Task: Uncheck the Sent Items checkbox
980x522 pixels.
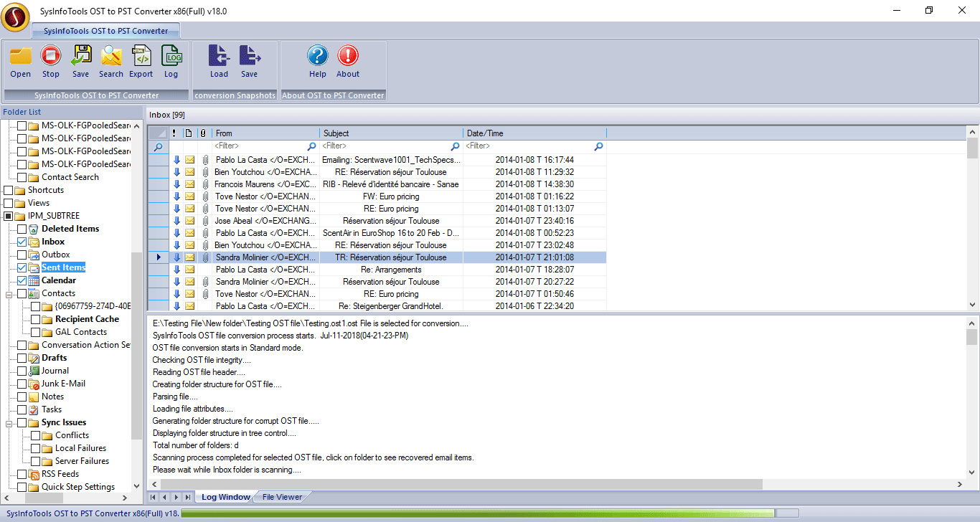Action: [22, 267]
